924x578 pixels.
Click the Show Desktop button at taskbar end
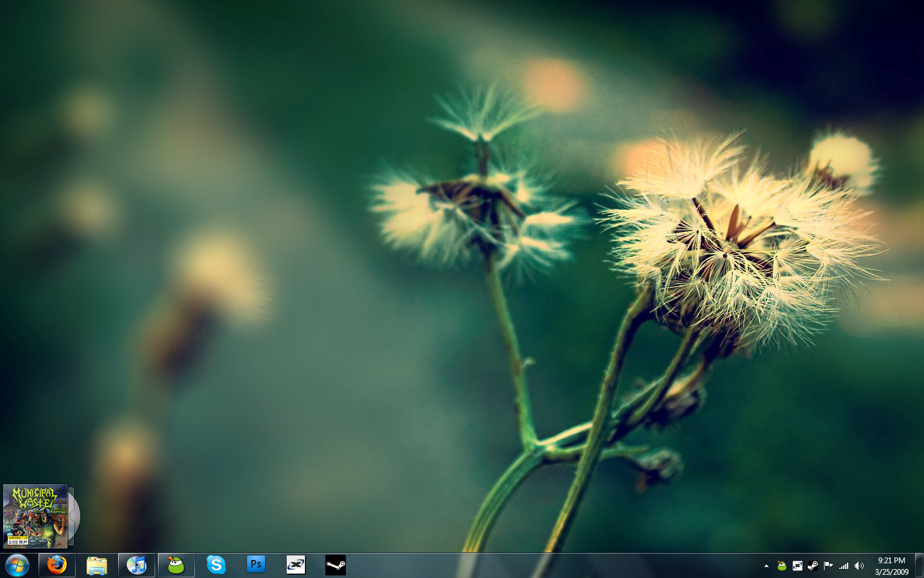pos(919,565)
